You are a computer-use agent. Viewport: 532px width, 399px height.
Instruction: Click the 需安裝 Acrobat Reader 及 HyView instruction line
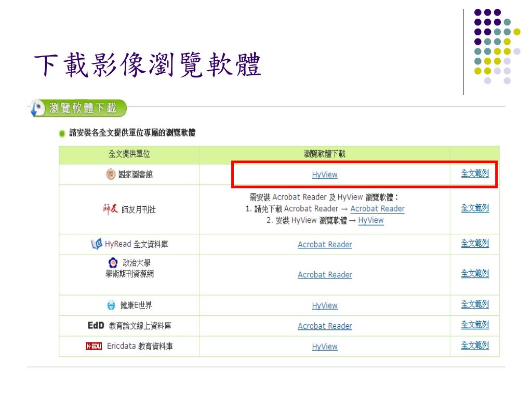tap(324, 197)
